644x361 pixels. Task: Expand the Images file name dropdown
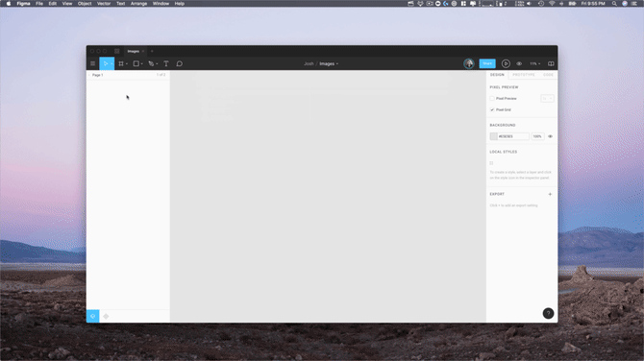tap(329, 63)
